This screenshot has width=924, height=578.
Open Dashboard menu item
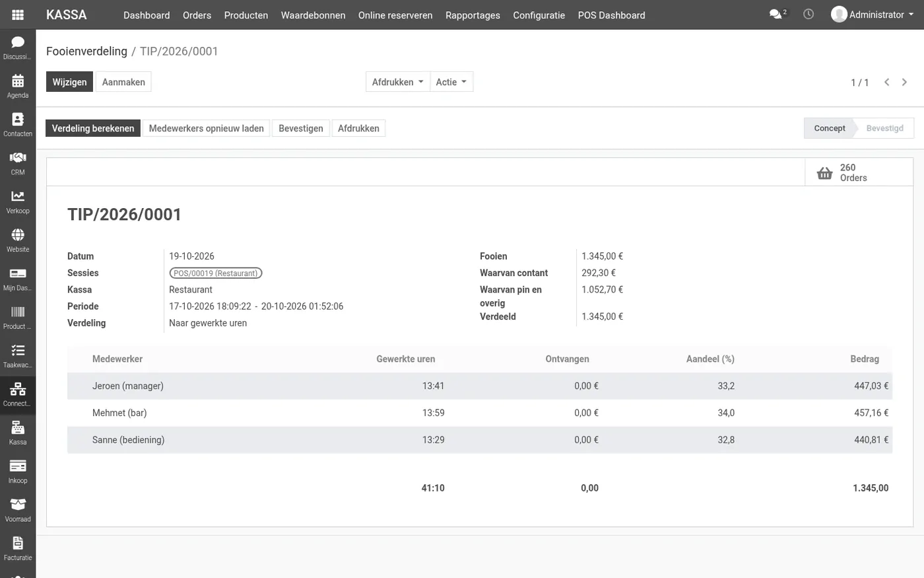147,15
